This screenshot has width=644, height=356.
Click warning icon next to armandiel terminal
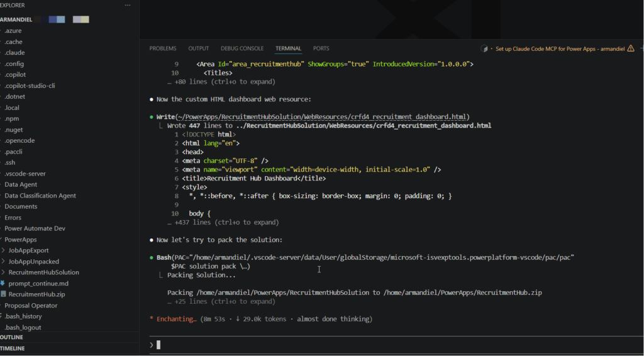click(x=631, y=48)
